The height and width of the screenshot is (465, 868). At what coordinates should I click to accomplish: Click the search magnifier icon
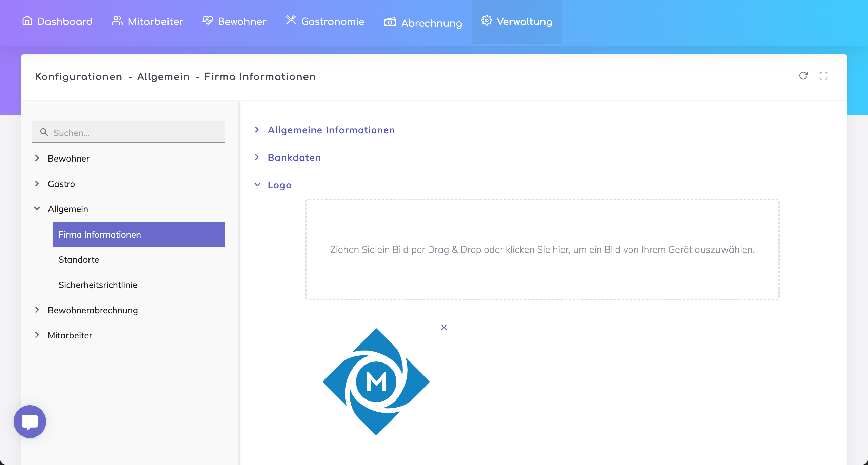(x=44, y=132)
